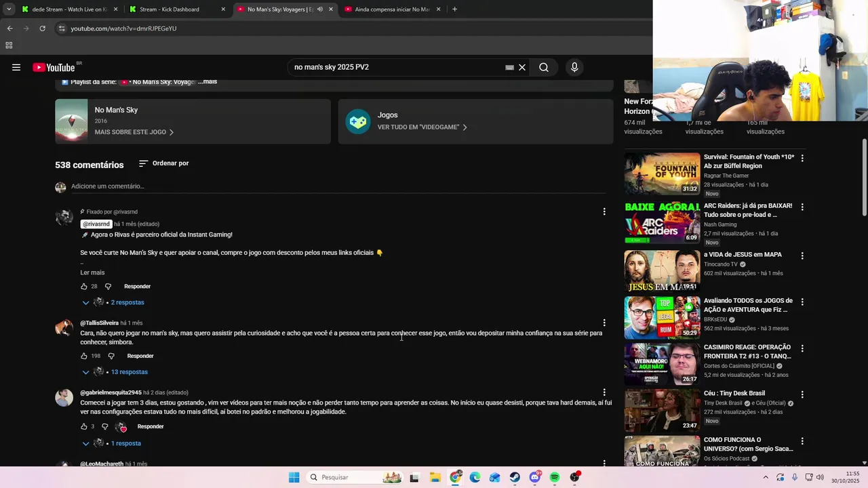Open File Explorer from the taskbar

[x=435, y=477]
